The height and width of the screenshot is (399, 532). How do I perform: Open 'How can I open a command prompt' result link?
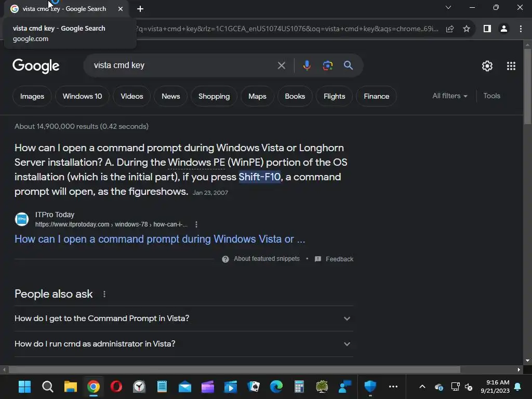[160, 239]
